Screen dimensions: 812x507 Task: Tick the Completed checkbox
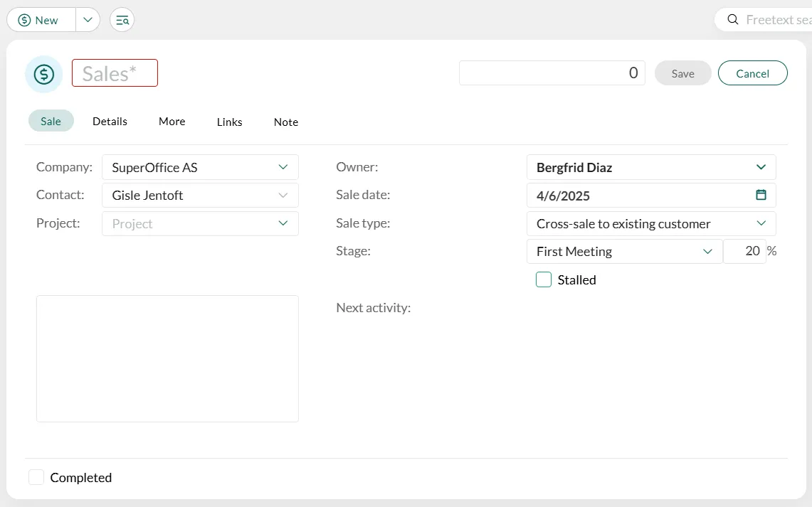[x=36, y=477]
